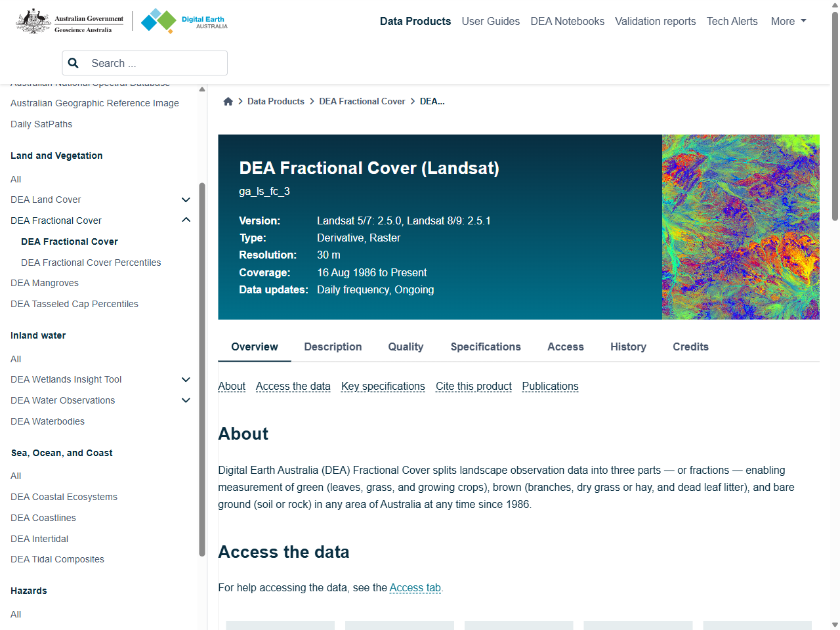Click the search magnifying glass icon

tap(73, 63)
